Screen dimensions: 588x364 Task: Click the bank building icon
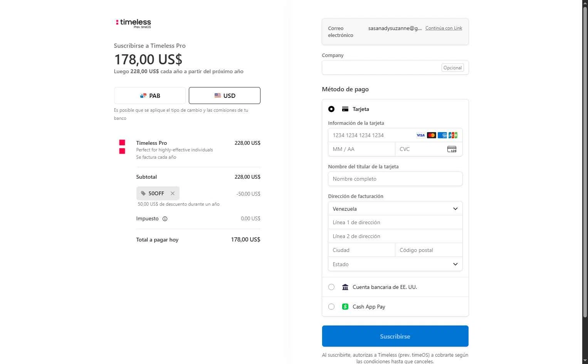[345, 287]
